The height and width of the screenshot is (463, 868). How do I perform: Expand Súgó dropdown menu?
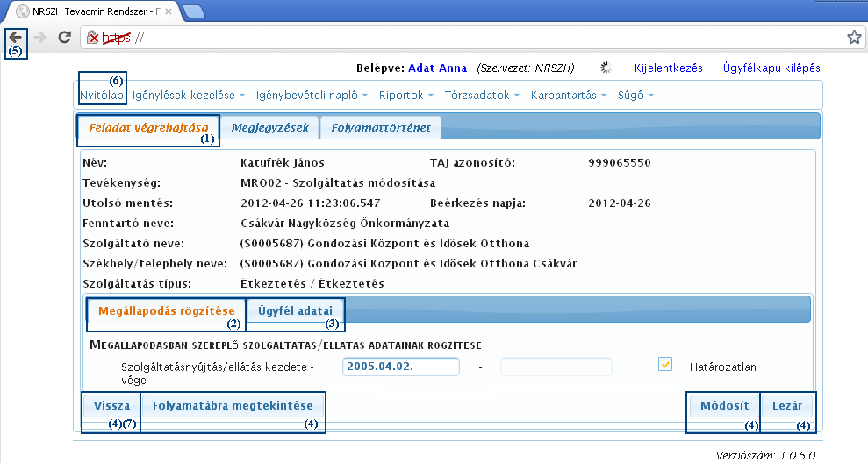coord(635,96)
